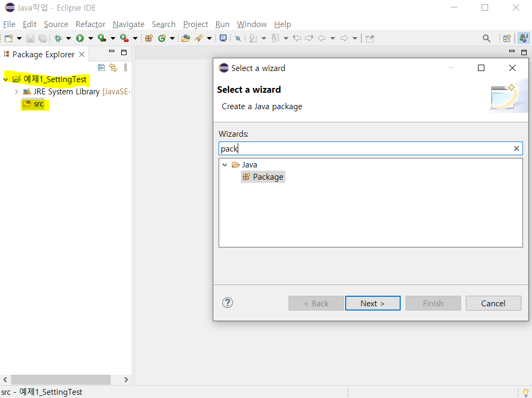This screenshot has height=398, width=532.
Task: Click the Search flashlight toolbar icon
Action: pyautogui.click(x=199, y=38)
